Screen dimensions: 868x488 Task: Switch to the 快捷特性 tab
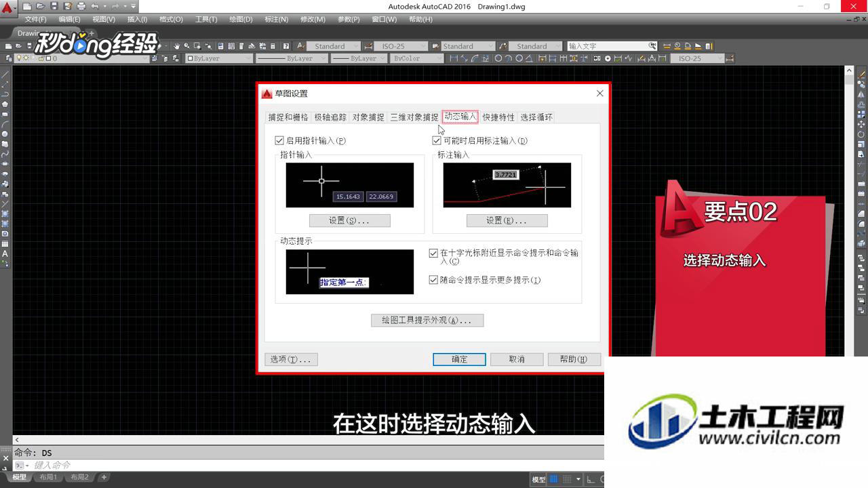point(498,117)
